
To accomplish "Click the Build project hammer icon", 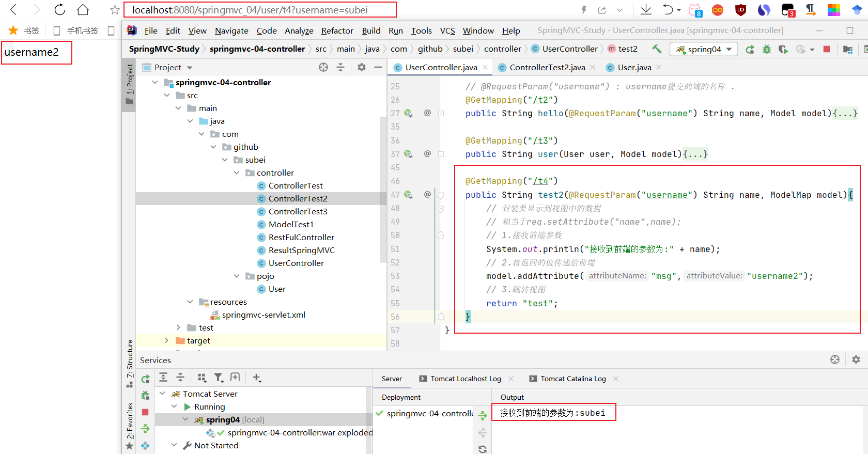I will click(x=657, y=49).
